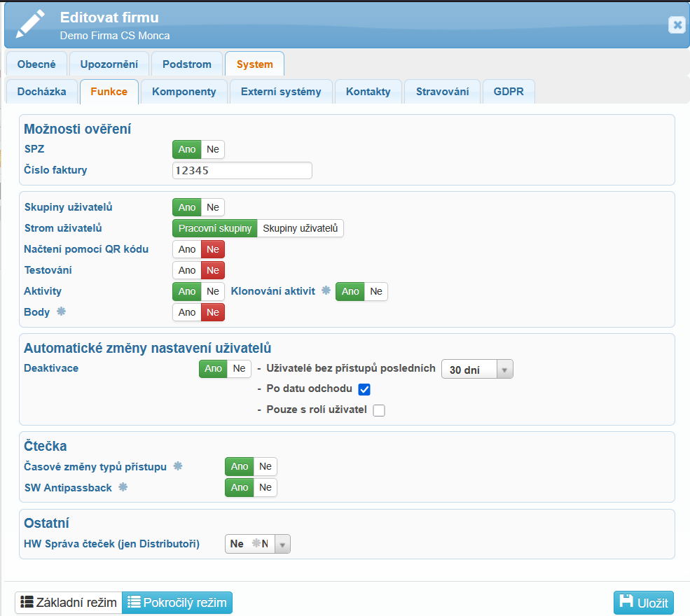The width and height of the screenshot is (690, 616).
Task: Close the Editovat firmu dialog
Action: pos(676,24)
